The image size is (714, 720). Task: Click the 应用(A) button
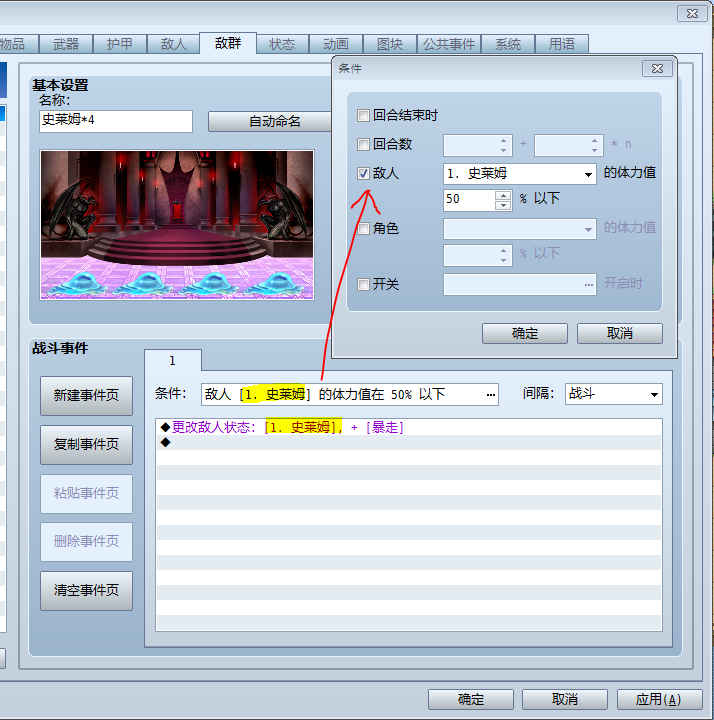659,699
